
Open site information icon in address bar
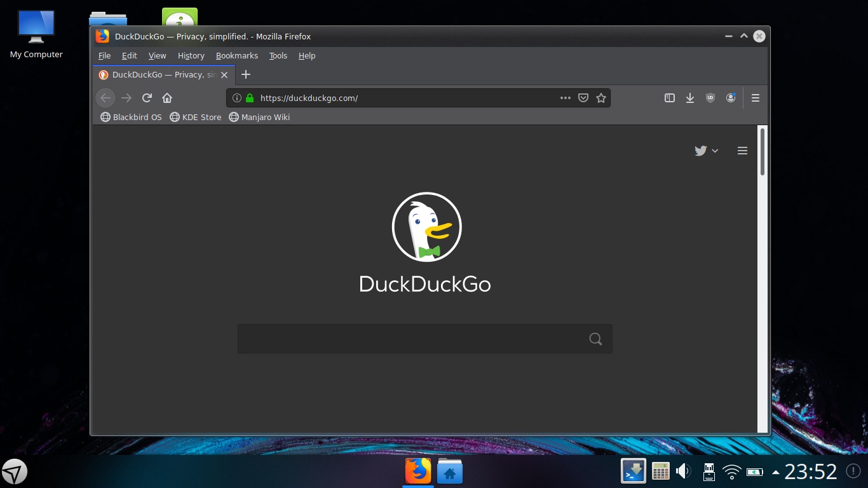click(x=237, y=98)
